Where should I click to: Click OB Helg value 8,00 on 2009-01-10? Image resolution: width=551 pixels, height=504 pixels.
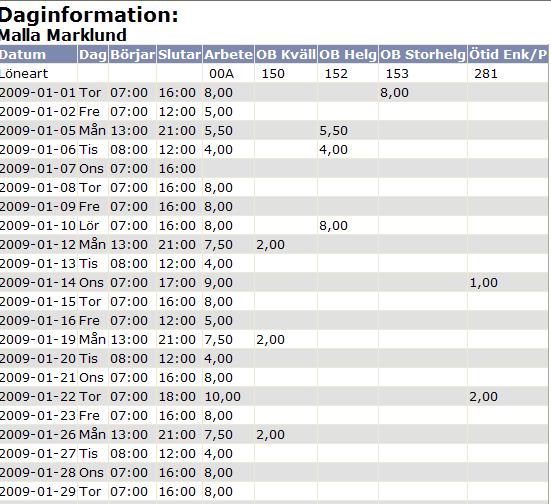(333, 226)
